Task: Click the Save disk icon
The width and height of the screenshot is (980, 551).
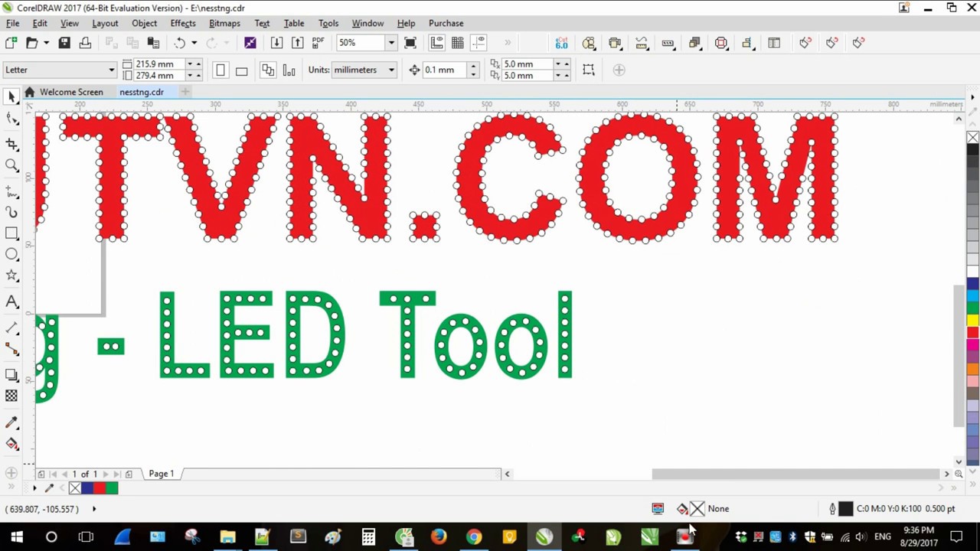Action: pyautogui.click(x=64, y=43)
